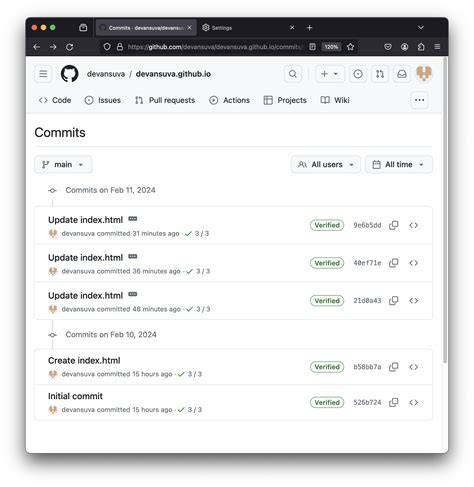Viewport: 474px width, 487px height.
Task: Open the create new plus dropdown
Action: click(x=329, y=74)
